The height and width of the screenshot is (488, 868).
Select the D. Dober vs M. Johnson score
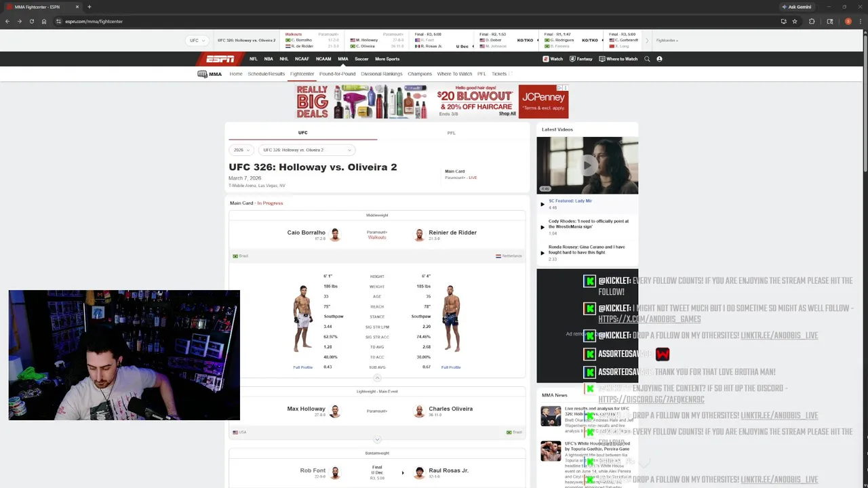click(505, 41)
